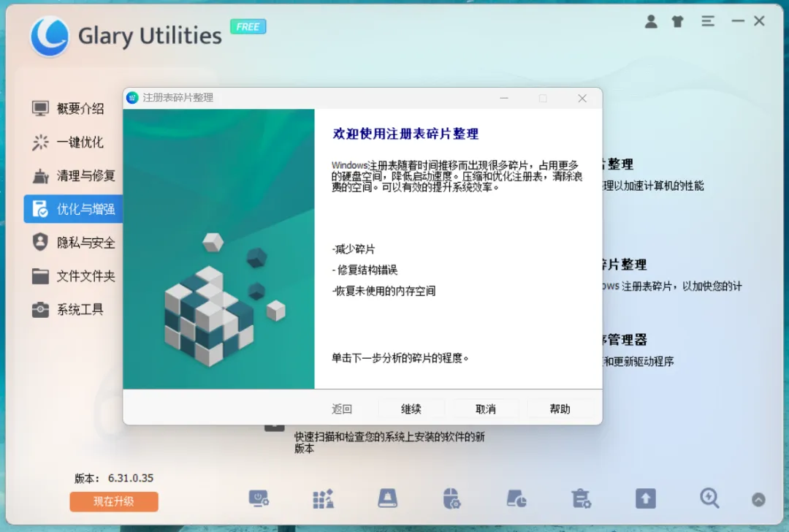The width and height of the screenshot is (789, 532).
Task: Go to 清理与修复 section
Action: [74, 175]
